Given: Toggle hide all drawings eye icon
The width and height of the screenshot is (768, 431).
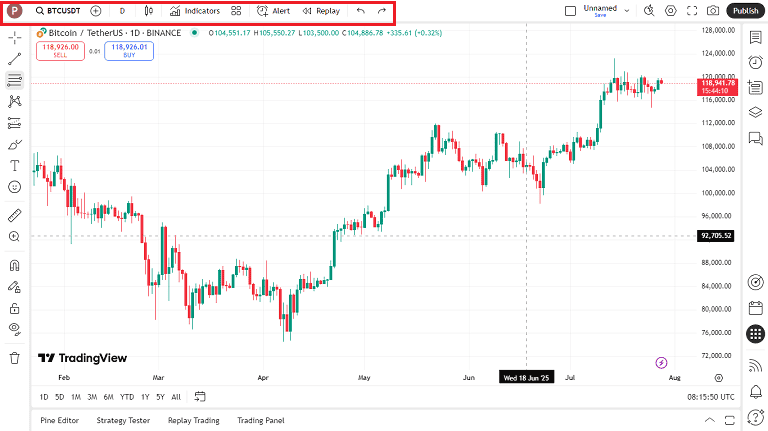Looking at the screenshot, I should coord(15,329).
